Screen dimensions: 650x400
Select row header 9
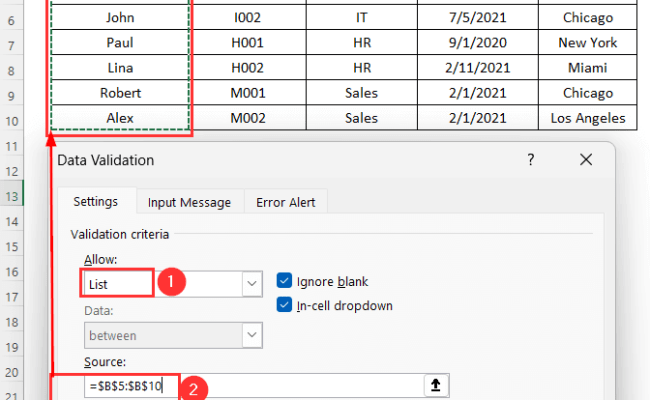[x=12, y=96]
